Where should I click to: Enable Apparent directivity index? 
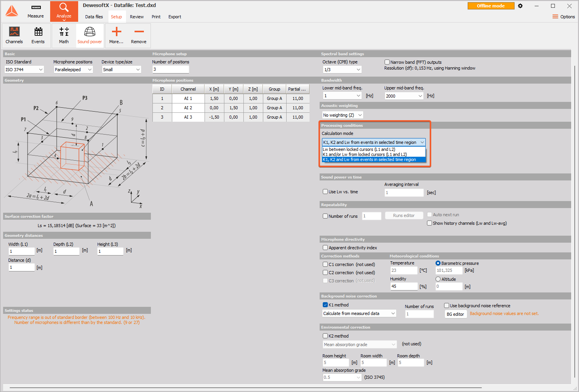pos(325,248)
